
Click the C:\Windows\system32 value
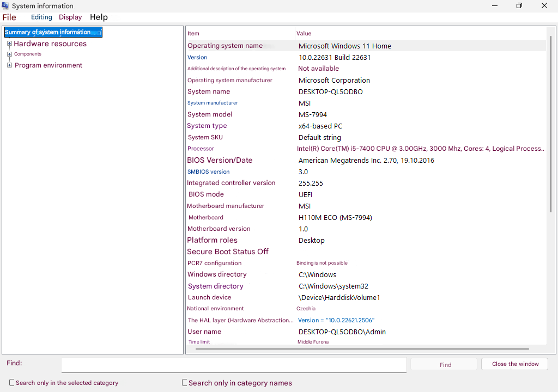point(333,286)
